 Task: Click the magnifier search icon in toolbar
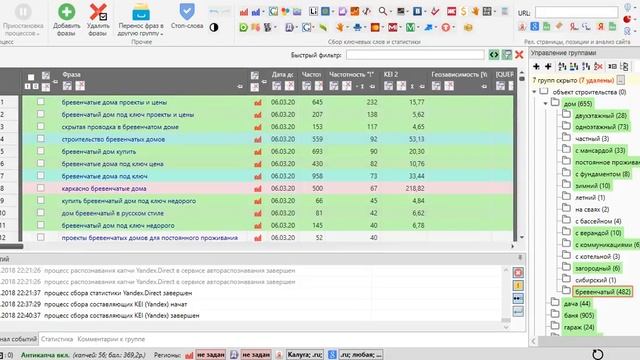point(382,11)
